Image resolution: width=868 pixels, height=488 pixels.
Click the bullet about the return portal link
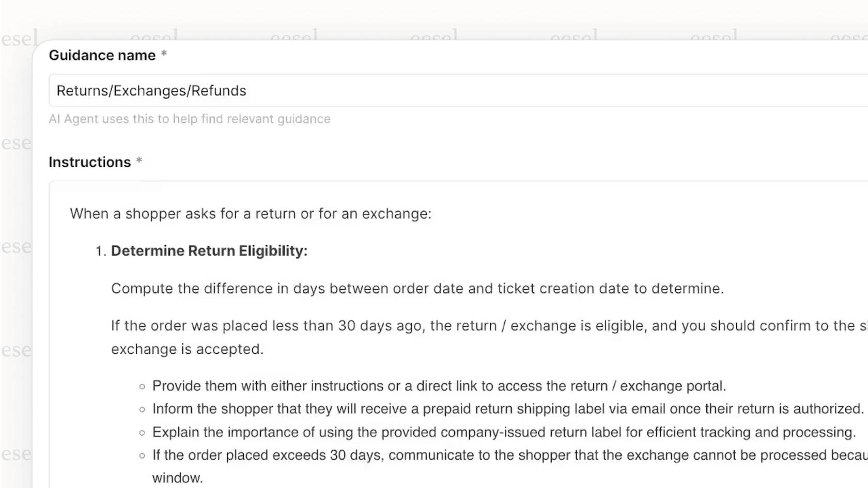click(x=439, y=386)
